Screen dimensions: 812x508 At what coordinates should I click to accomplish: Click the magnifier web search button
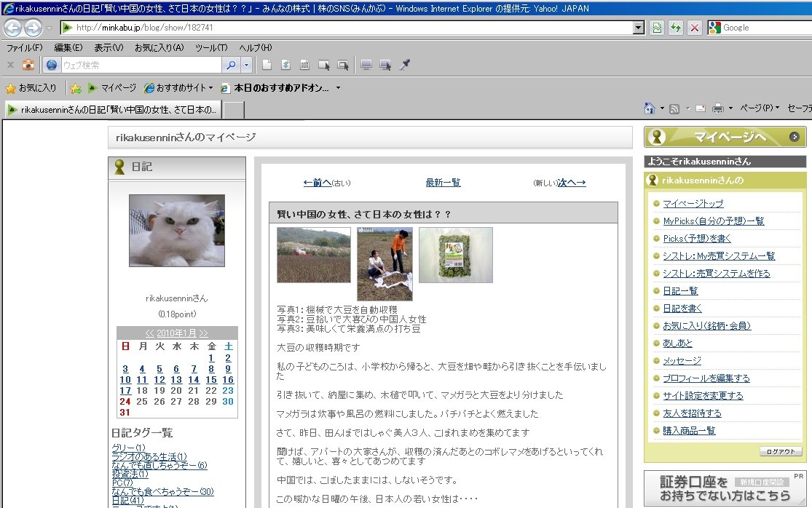pyautogui.click(x=231, y=66)
